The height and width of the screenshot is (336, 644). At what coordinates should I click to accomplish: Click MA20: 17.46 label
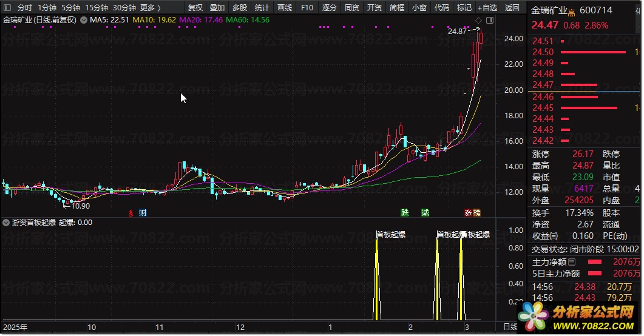tap(202, 19)
